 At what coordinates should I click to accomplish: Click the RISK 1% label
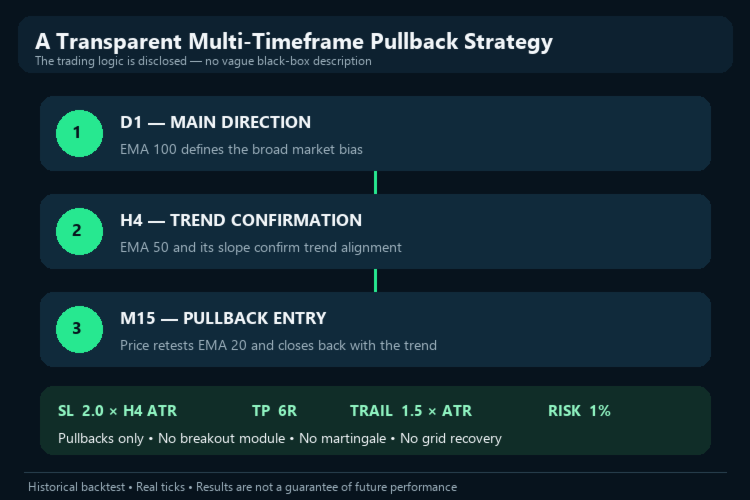(x=579, y=411)
